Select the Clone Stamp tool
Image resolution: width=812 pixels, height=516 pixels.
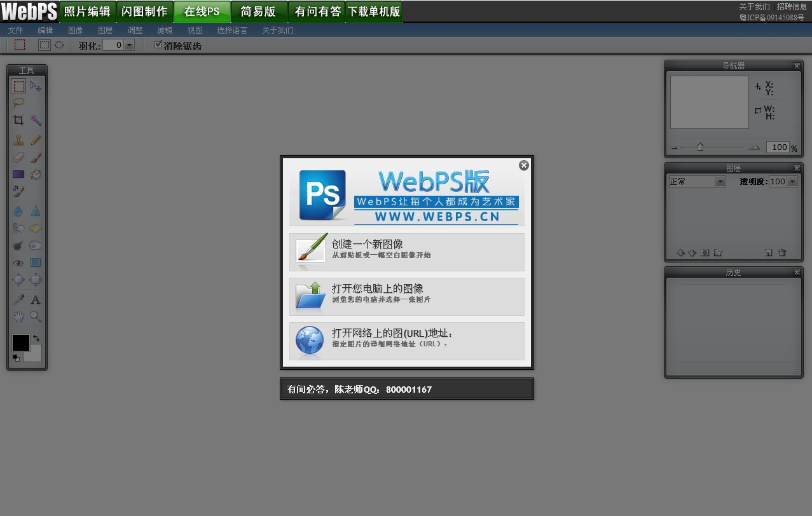click(x=19, y=140)
